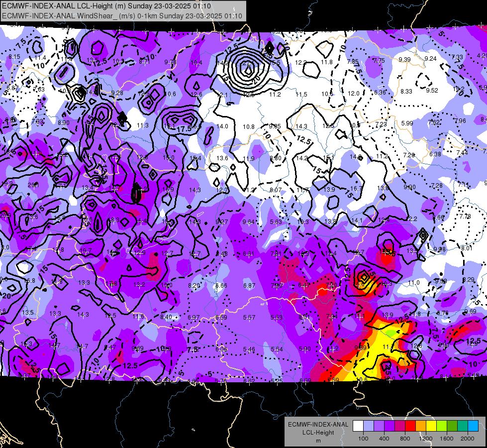The image size is (487, 448).
Task: Click the dark green legend swatch at 1600
Action: (x=452, y=426)
